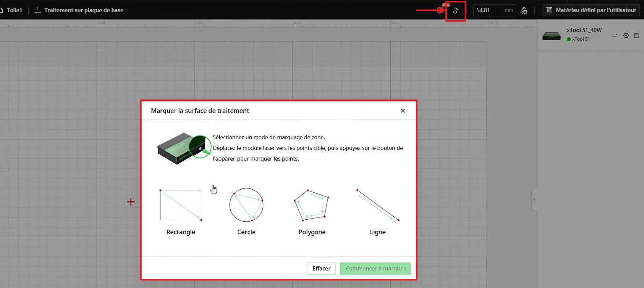Click the switch device arrows icon
Viewport: 644px width, 288px height.
click(615, 35)
